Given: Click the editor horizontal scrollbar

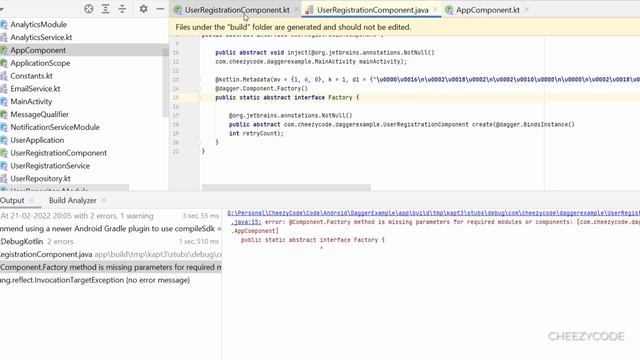Looking at the screenshot, I should click(x=286, y=187).
